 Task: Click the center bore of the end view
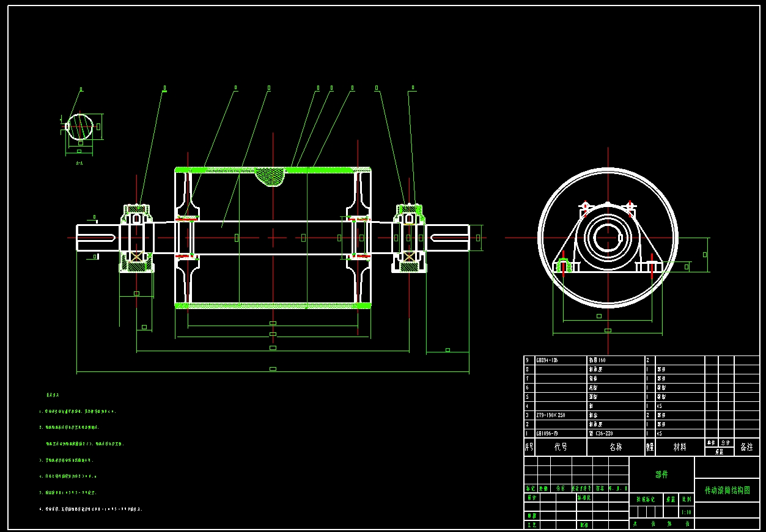pos(608,237)
